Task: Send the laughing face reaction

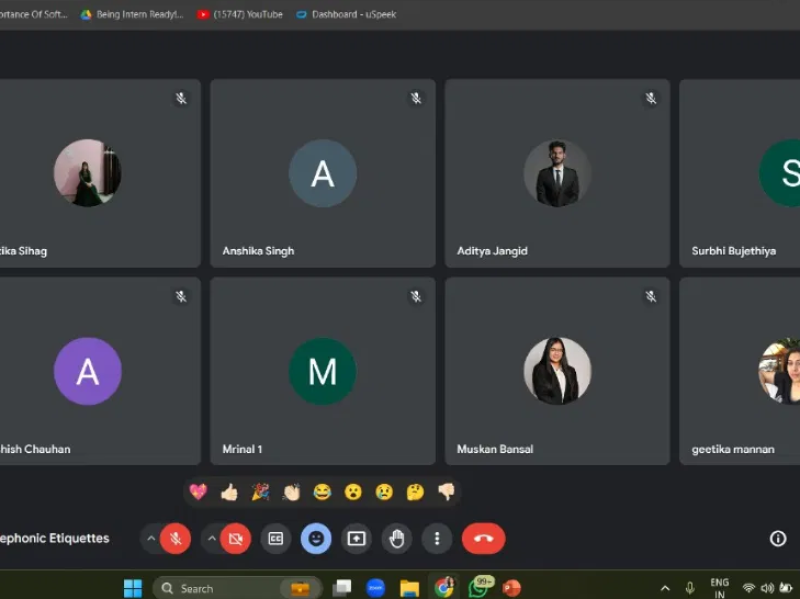Action: pyautogui.click(x=322, y=492)
